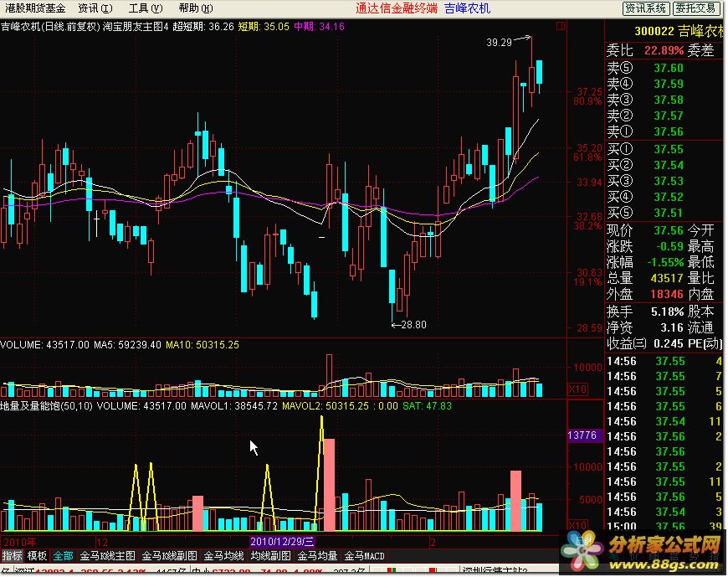The image size is (728, 577).
Task: Open the 工具(V) menu
Action: click(x=146, y=8)
